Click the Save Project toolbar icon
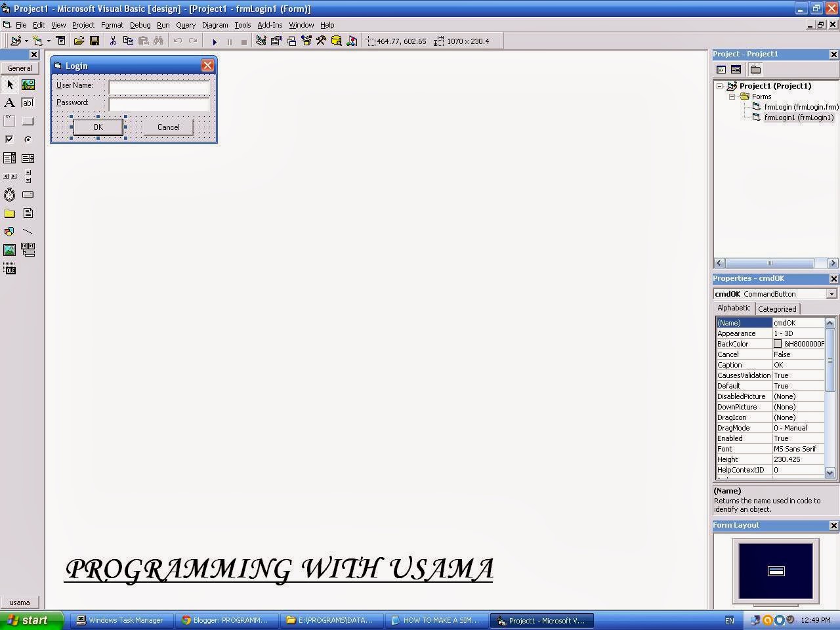The image size is (840, 630). [x=94, y=41]
